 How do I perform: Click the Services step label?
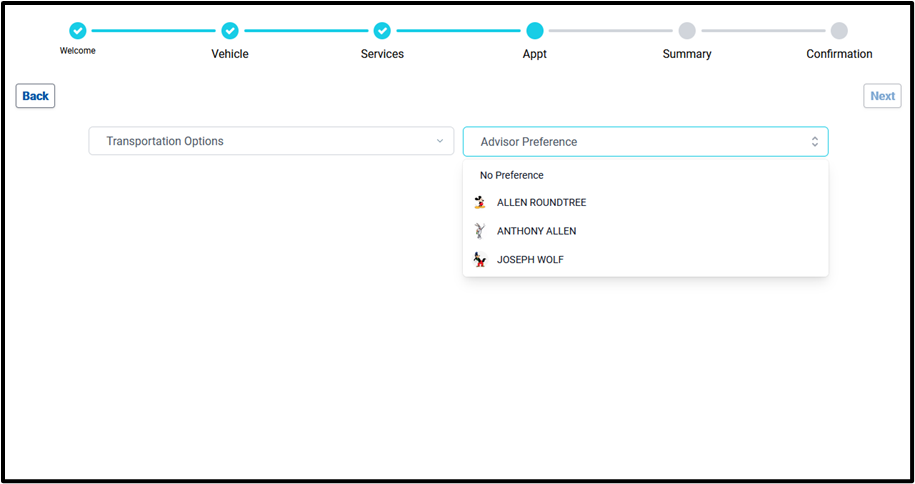pos(382,54)
